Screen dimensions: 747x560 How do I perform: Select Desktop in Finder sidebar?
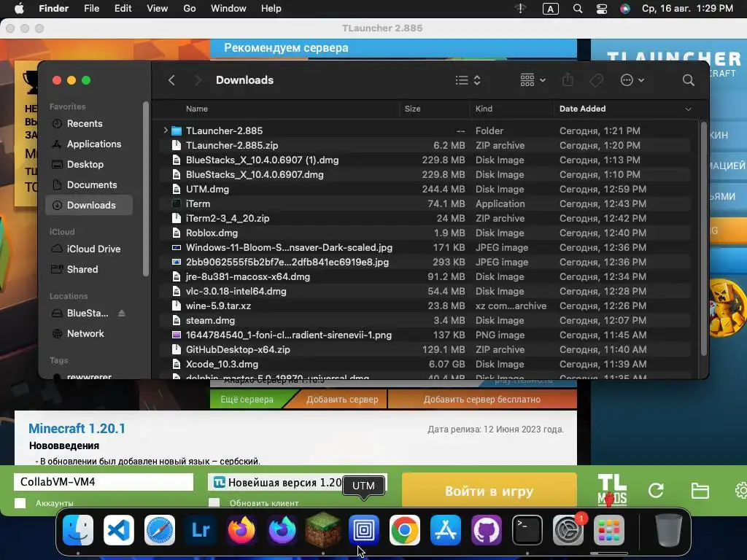(88, 164)
